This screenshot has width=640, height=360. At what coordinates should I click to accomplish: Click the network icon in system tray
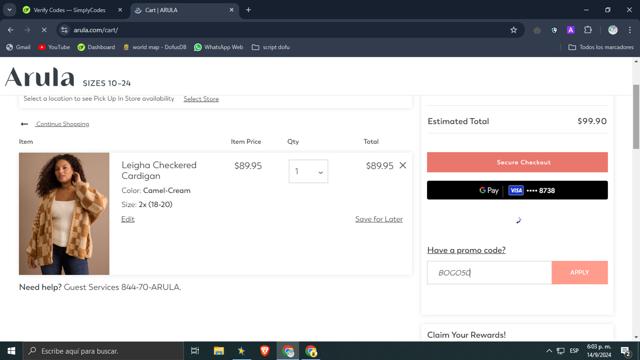tap(561, 351)
